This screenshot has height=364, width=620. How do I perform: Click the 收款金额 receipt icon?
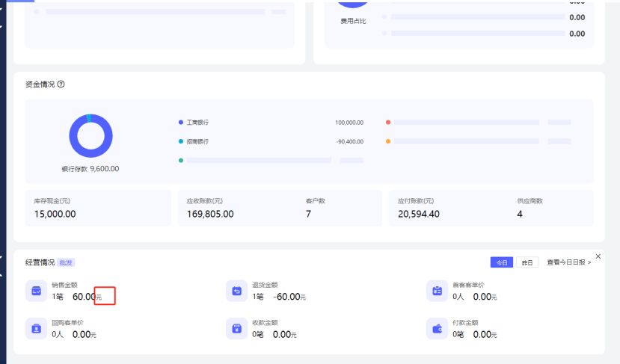click(236, 329)
